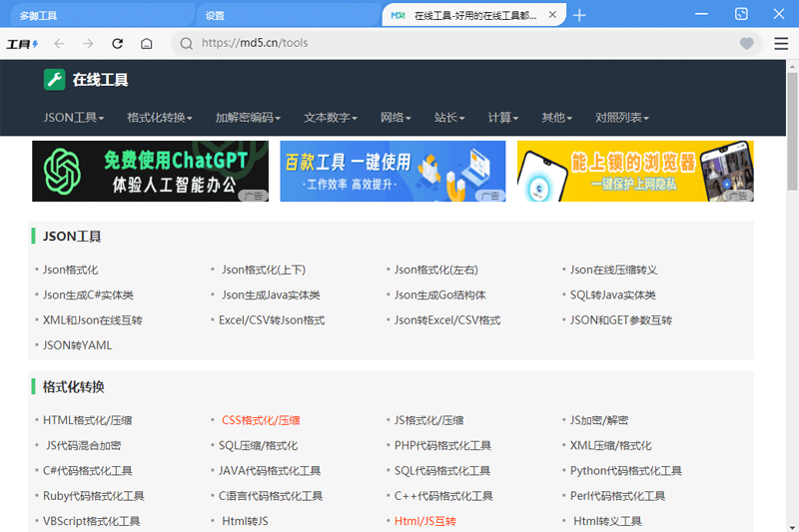Viewport: 799px width, 532px height.
Task: Click the ChatGPT advertisement banner
Action: point(150,171)
